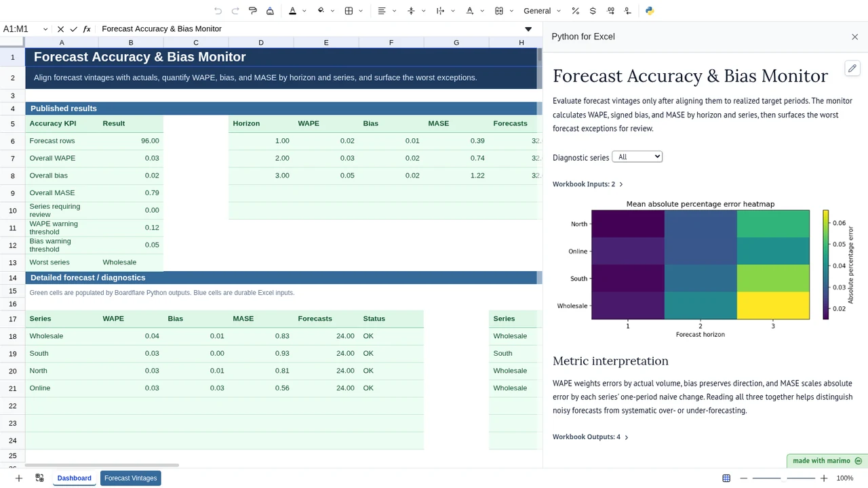Apply percent number format

575,11
